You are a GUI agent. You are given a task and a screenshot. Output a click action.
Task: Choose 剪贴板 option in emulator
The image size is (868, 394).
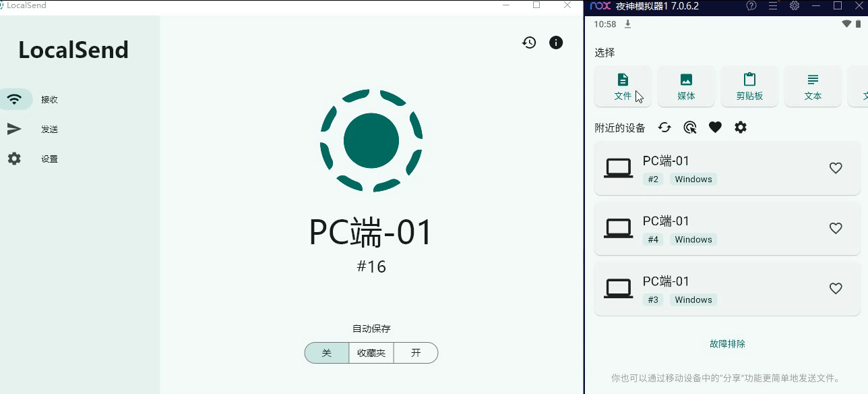click(749, 86)
